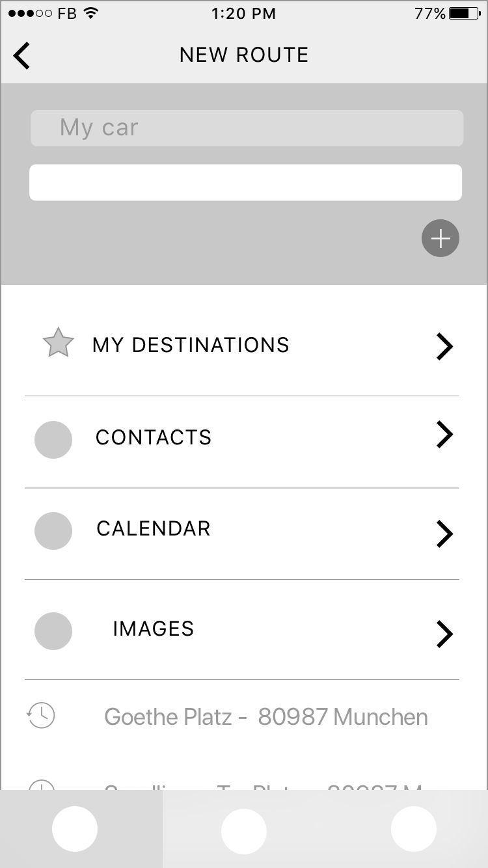
Task: Tap the back arrow in header
Action: click(x=21, y=55)
